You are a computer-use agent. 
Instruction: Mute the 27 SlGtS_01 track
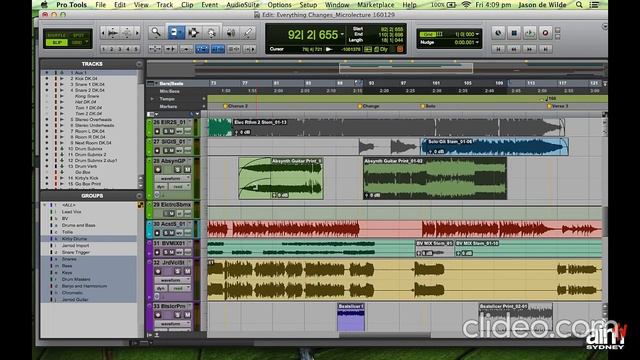click(x=172, y=151)
